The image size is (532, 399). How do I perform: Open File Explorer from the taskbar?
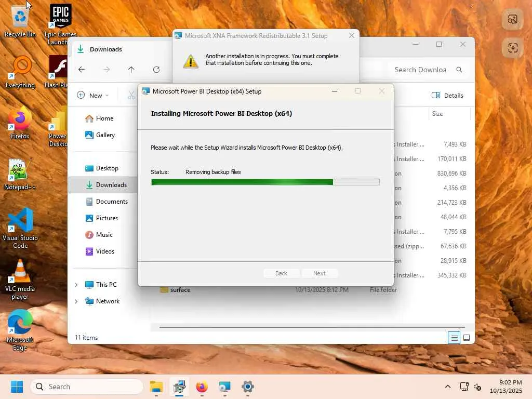[156, 387]
